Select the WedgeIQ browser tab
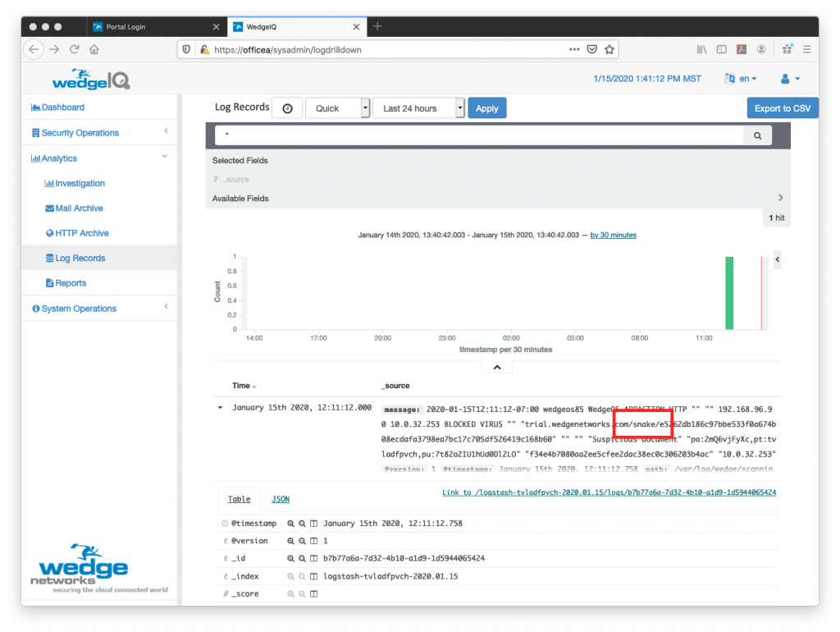The height and width of the screenshot is (632, 840). (297, 27)
